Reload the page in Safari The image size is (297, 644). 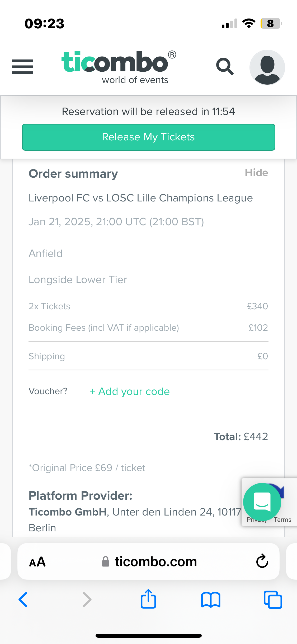pyautogui.click(x=262, y=561)
